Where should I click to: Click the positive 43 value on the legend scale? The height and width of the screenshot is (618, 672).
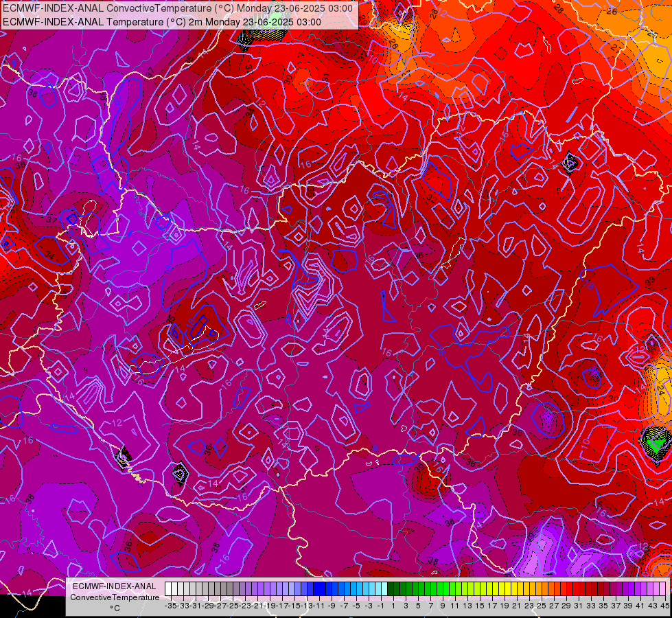tap(653, 606)
